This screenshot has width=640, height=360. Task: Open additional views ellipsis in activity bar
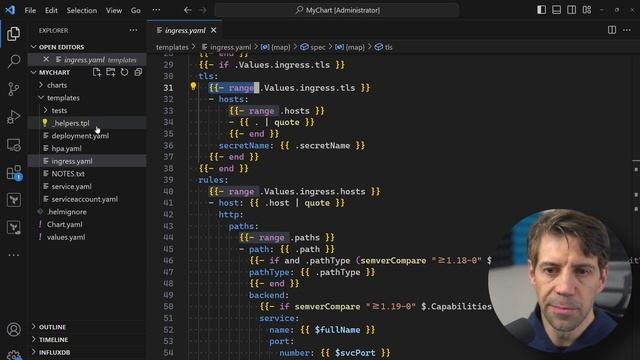pos(13,255)
